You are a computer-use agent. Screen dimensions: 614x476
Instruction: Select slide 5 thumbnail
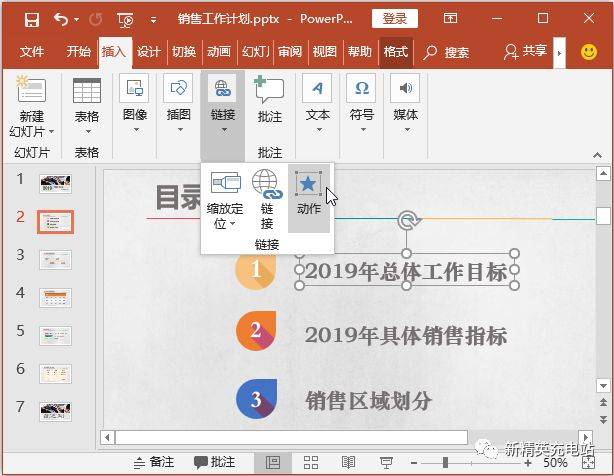coord(55,336)
